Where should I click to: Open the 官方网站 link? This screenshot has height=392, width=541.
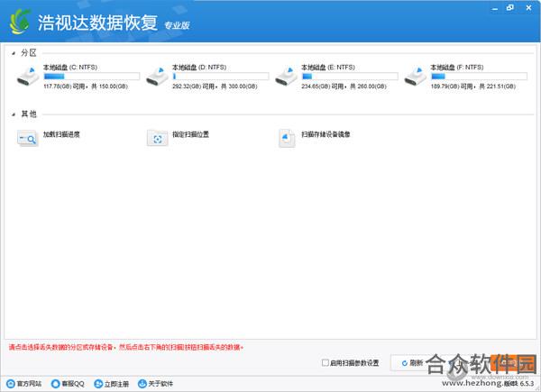click(29, 384)
